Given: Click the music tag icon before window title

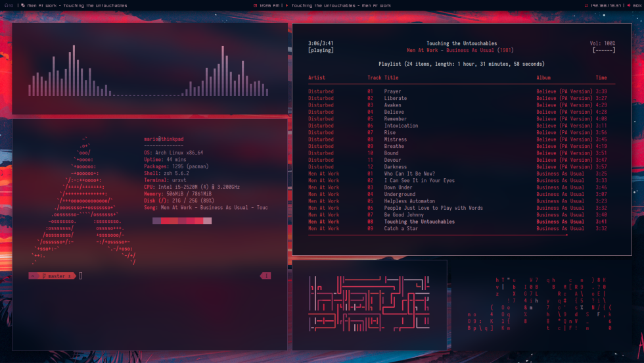Looking at the screenshot, I should click(22, 5).
